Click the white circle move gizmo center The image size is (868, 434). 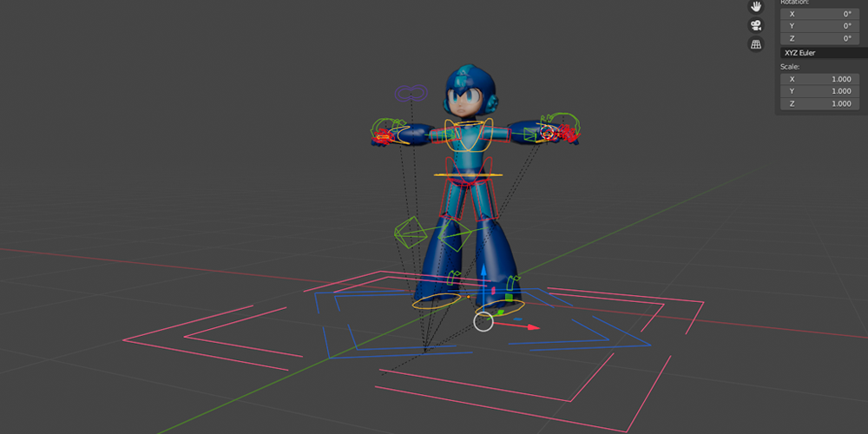coord(483,322)
